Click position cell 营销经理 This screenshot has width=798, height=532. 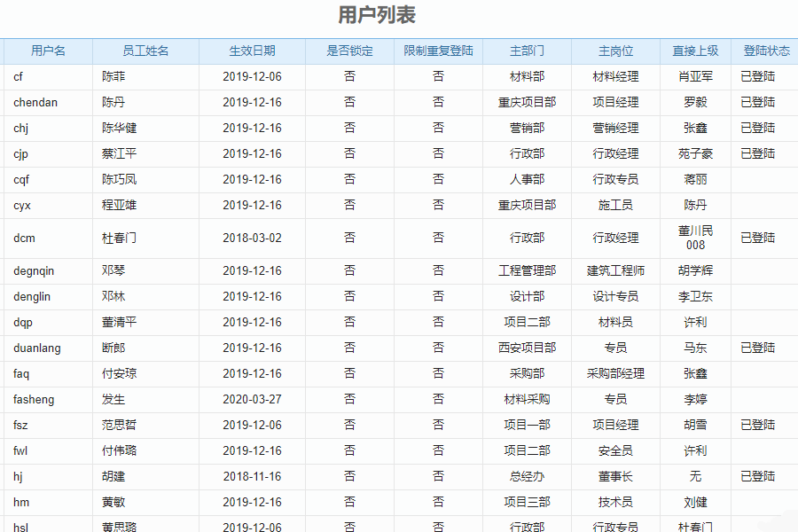616,129
